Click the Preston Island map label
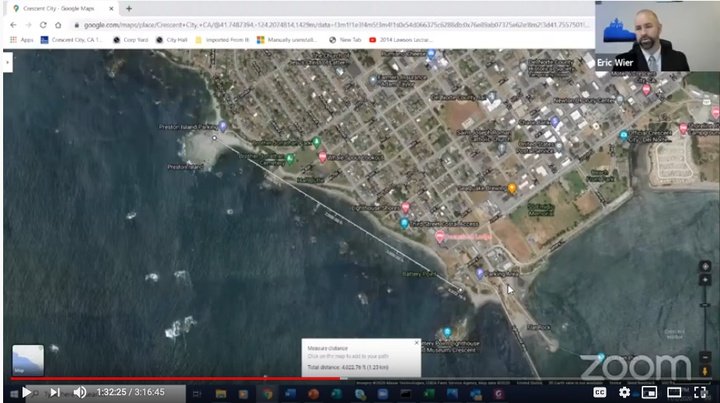 pos(185,167)
